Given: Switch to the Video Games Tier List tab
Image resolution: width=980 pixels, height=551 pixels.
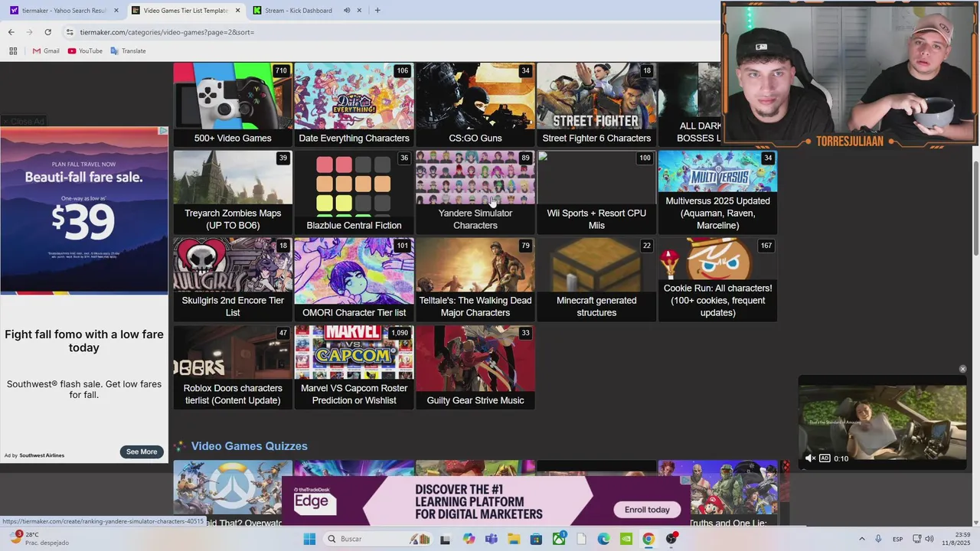Looking at the screenshot, I should pos(186,11).
